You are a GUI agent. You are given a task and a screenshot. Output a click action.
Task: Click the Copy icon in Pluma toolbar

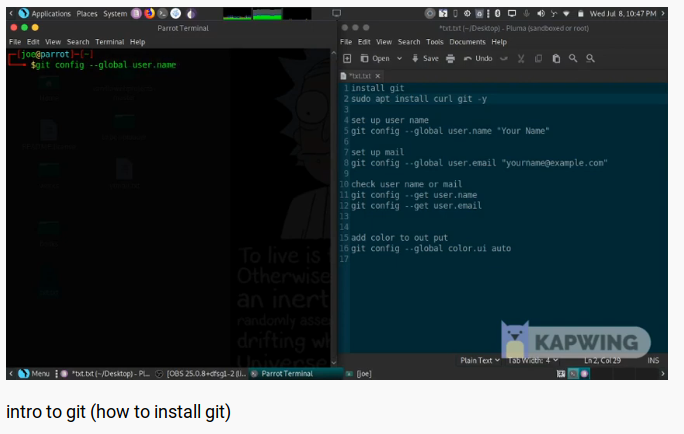[x=539, y=58]
